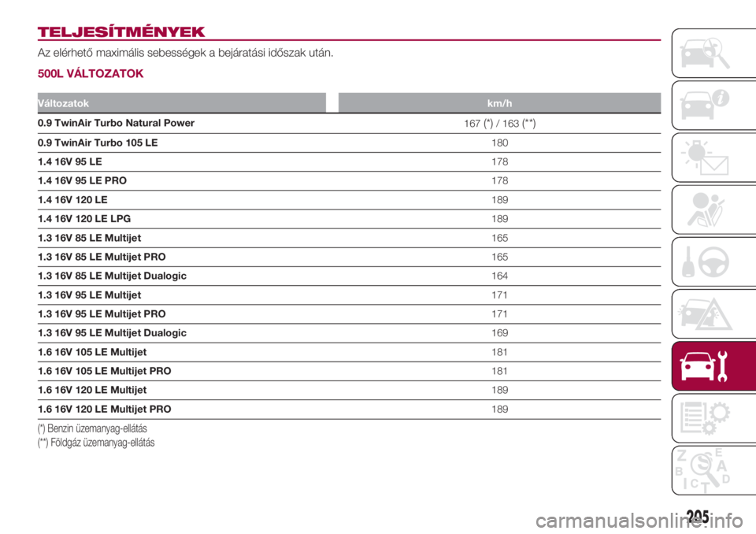756x534 pixels.
Task: Select row '1.3 16V 95 LE Multijet PRO'
Action: click(x=349, y=314)
